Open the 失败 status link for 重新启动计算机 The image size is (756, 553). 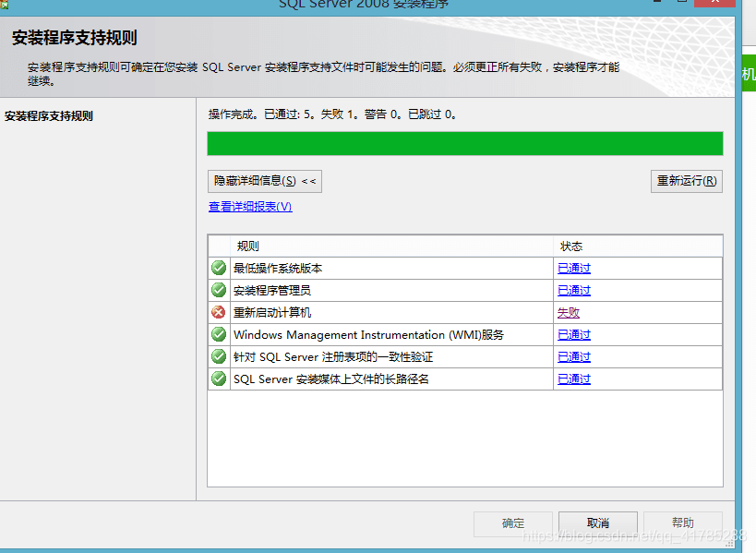pyautogui.click(x=569, y=312)
